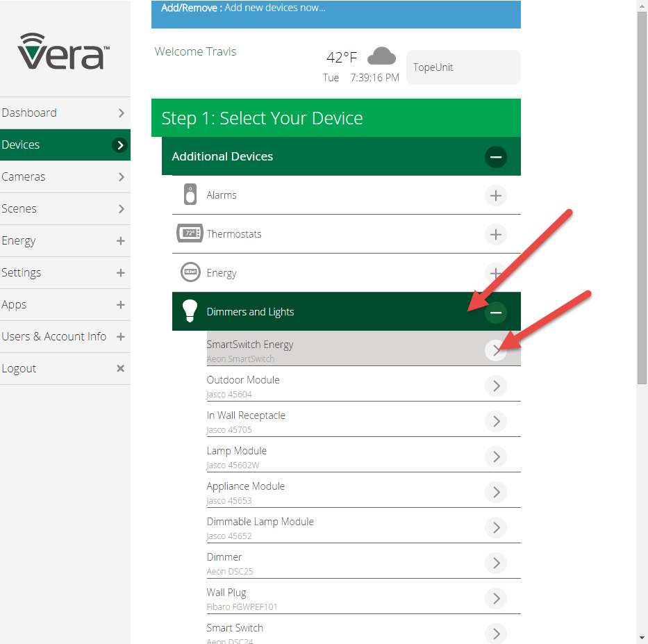Select the Smart Switch device

point(363,629)
